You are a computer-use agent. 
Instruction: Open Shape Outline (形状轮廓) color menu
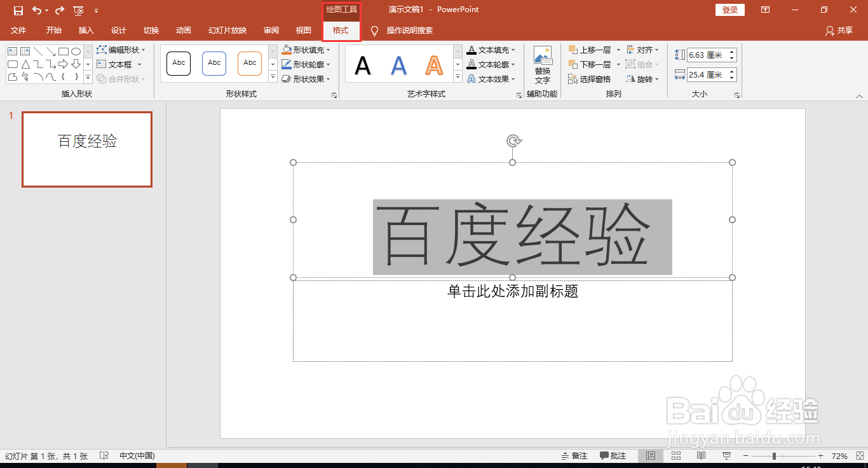coord(306,64)
